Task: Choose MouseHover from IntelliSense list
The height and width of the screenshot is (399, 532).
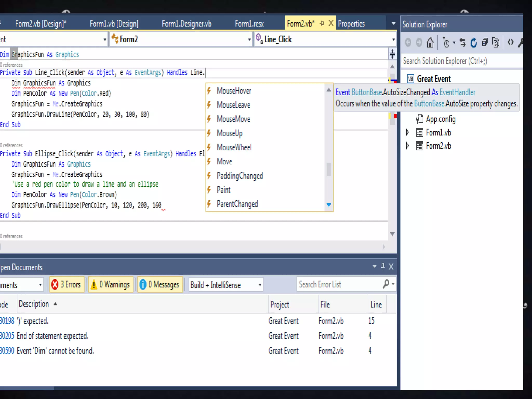Action: (x=234, y=91)
